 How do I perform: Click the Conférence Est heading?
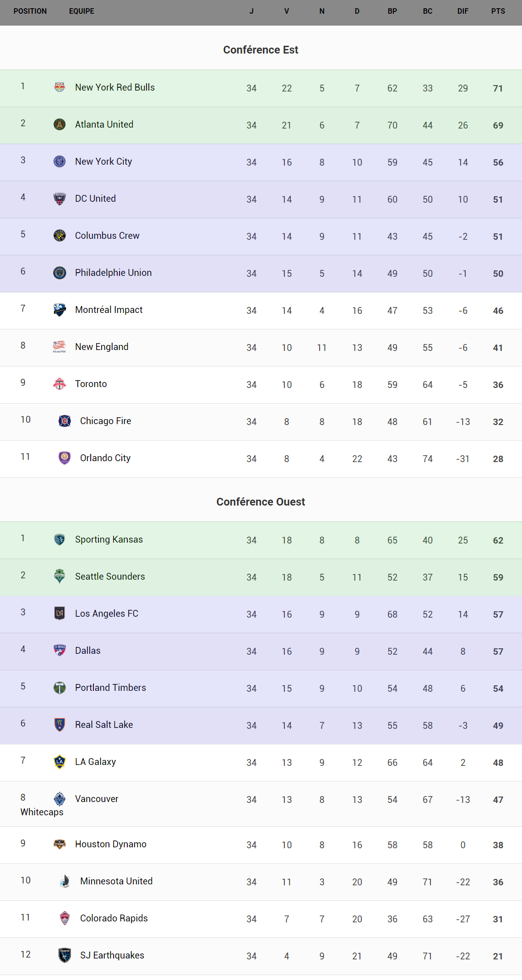click(261, 50)
